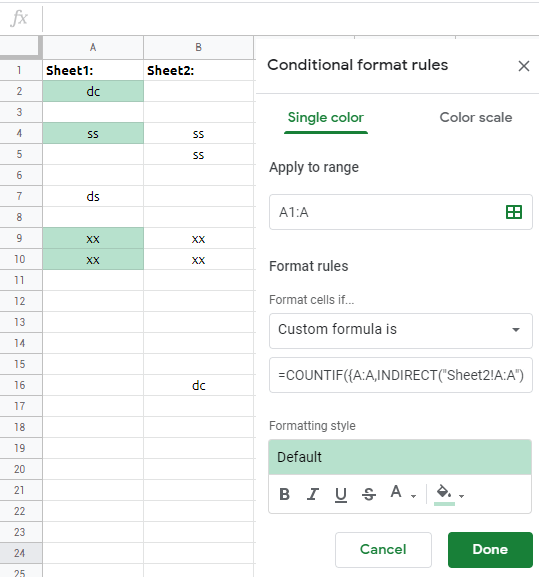Toggle bold formatting style

(x=284, y=494)
